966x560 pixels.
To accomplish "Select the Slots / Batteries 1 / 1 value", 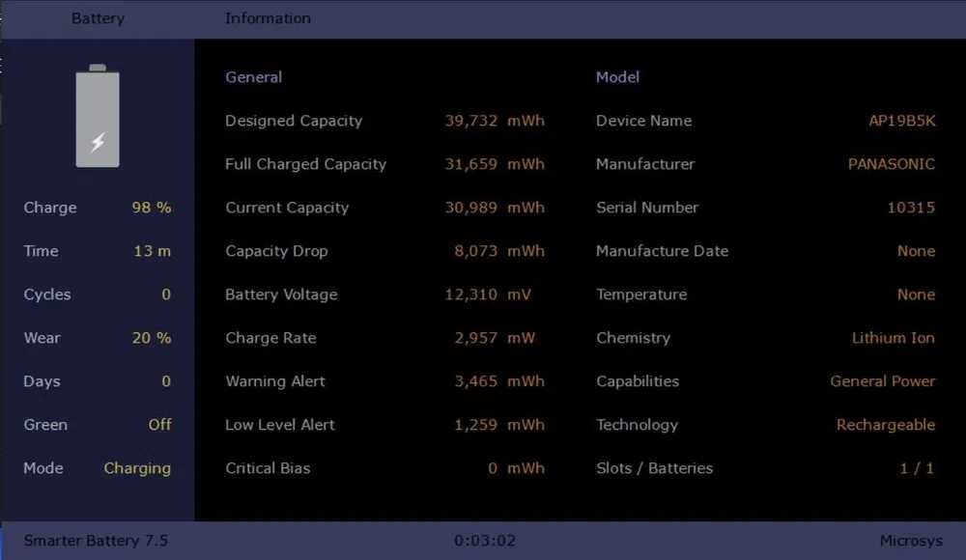I will 917,468.
